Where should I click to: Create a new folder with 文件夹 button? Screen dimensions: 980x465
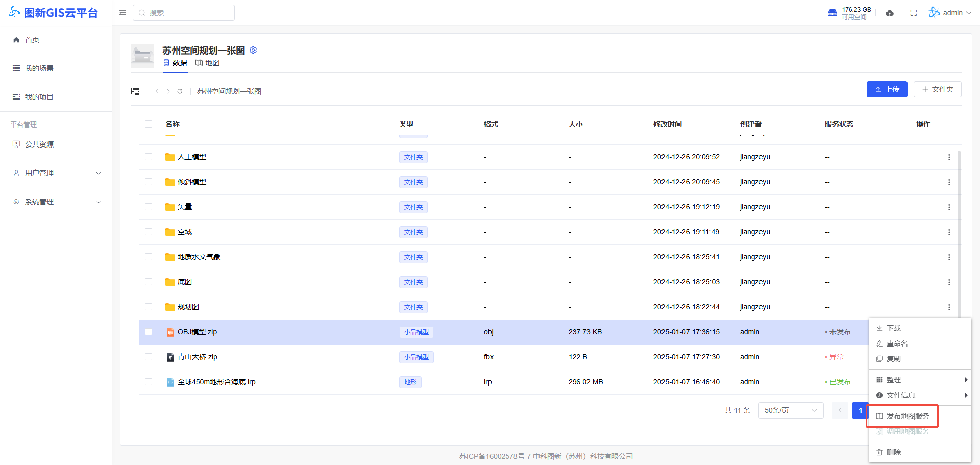pyautogui.click(x=937, y=89)
